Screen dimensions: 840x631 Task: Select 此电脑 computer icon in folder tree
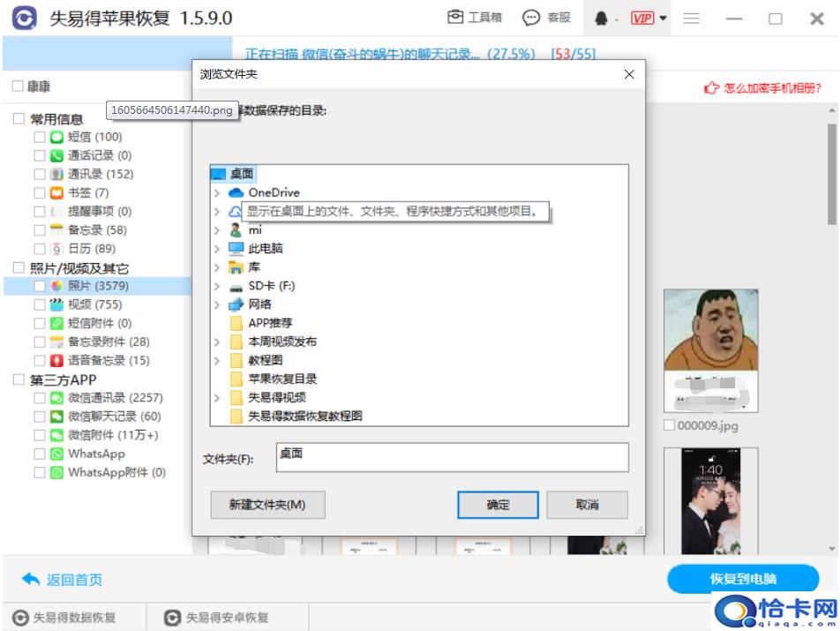tap(236, 249)
